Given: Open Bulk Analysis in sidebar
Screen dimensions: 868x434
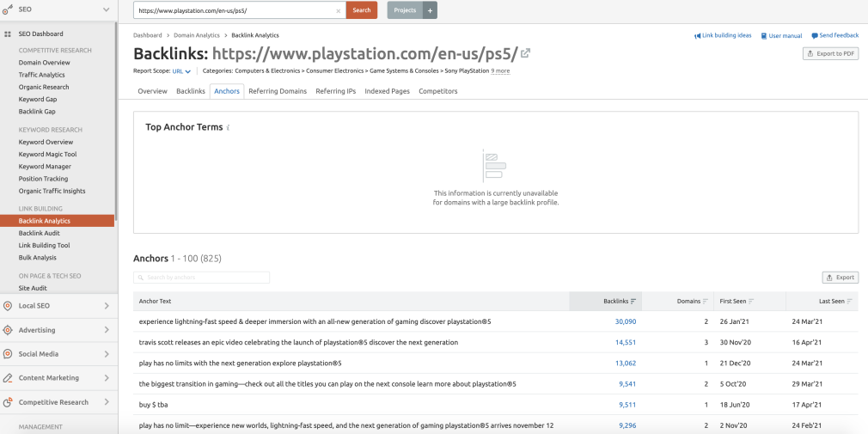Looking at the screenshot, I should pos(37,258).
